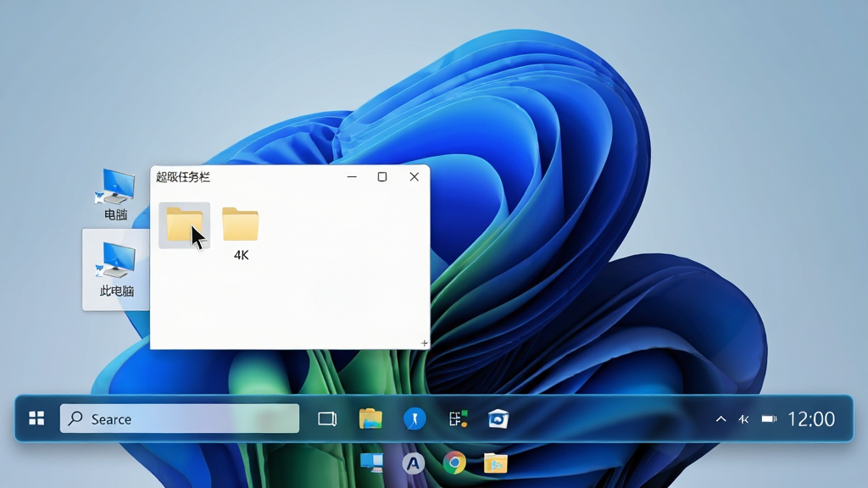Viewport: 868px width, 488px height.
Task: Open Task View from the taskbar
Action: coord(327,419)
